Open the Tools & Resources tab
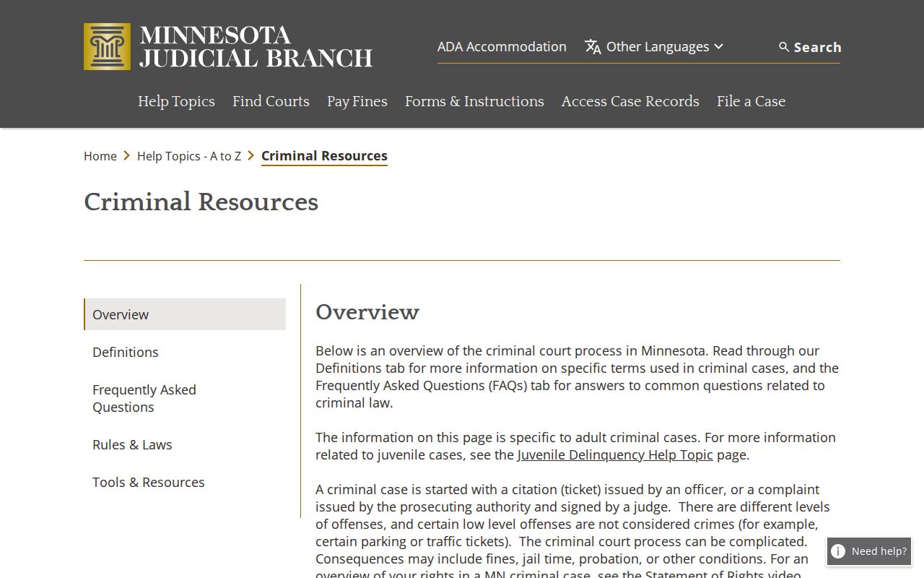The height and width of the screenshot is (578, 924). click(185, 482)
